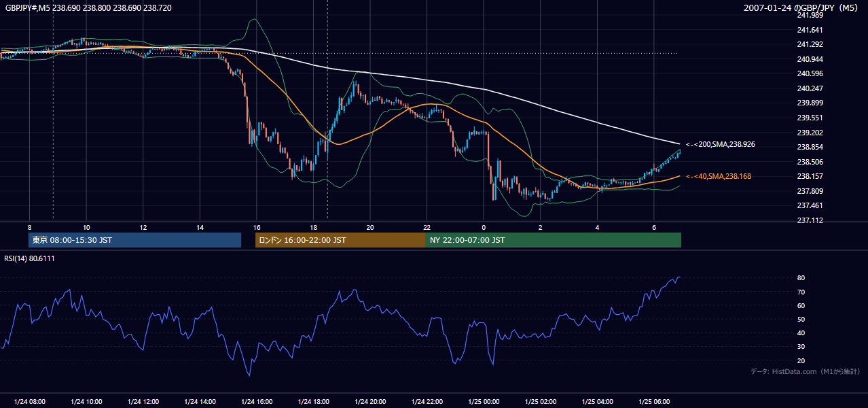Click hour label 18 under the price chart
Viewport: 868px width, 408px height.
(x=313, y=227)
